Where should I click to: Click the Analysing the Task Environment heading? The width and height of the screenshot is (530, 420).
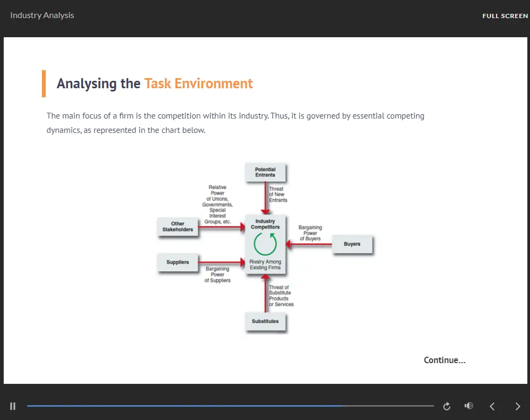(155, 83)
